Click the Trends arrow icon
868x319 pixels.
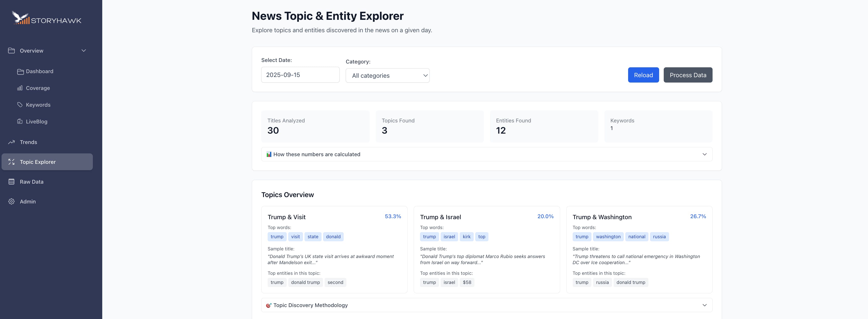tap(11, 142)
